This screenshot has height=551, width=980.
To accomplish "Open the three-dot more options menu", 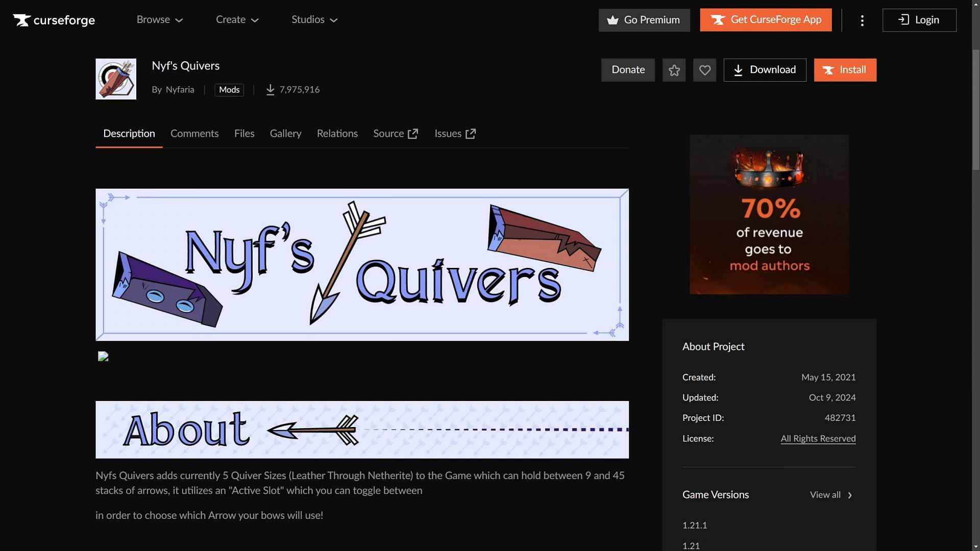I will tap(862, 20).
